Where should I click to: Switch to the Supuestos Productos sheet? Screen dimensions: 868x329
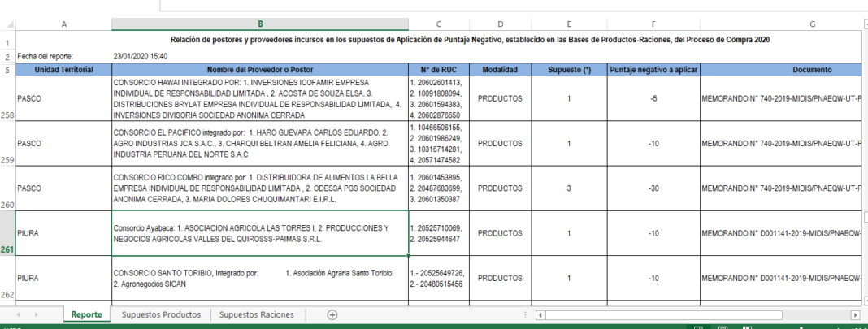(161, 314)
